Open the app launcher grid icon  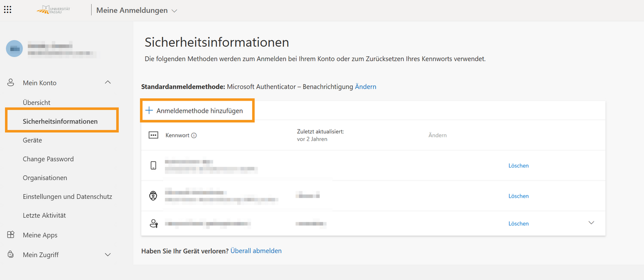pos(8,10)
